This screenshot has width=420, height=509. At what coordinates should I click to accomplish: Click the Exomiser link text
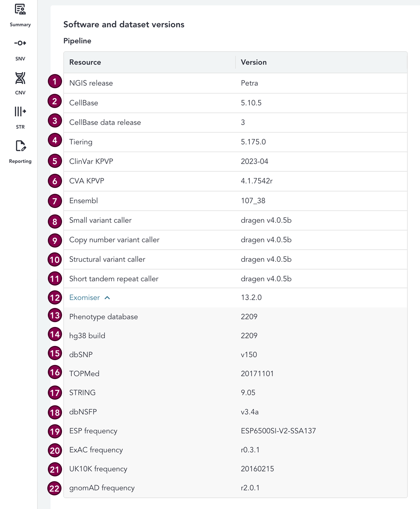84,298
